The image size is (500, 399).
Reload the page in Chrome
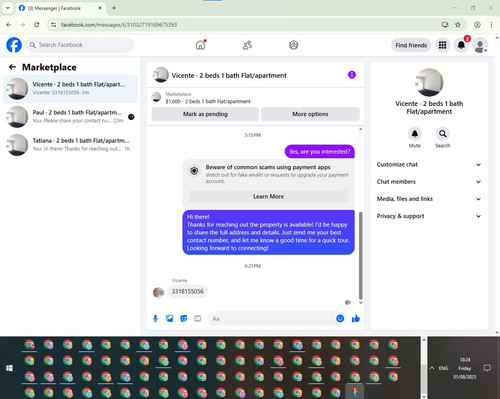pyautogui.click(x=37, y=25)
